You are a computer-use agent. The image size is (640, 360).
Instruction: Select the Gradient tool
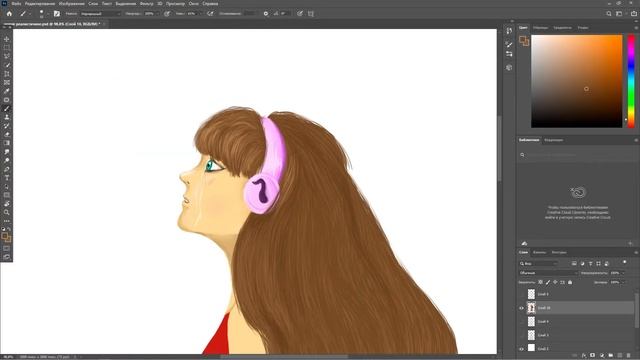(x=7, y=143)
